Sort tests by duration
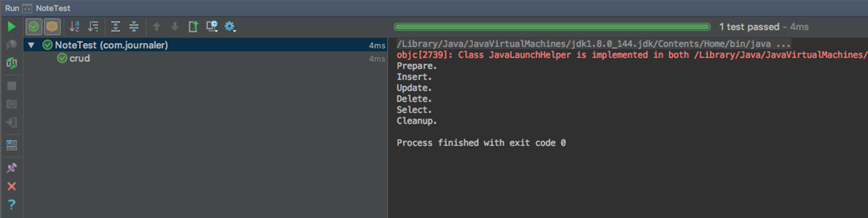The height and width of the screenshot is (218, 868). point(93,26)
